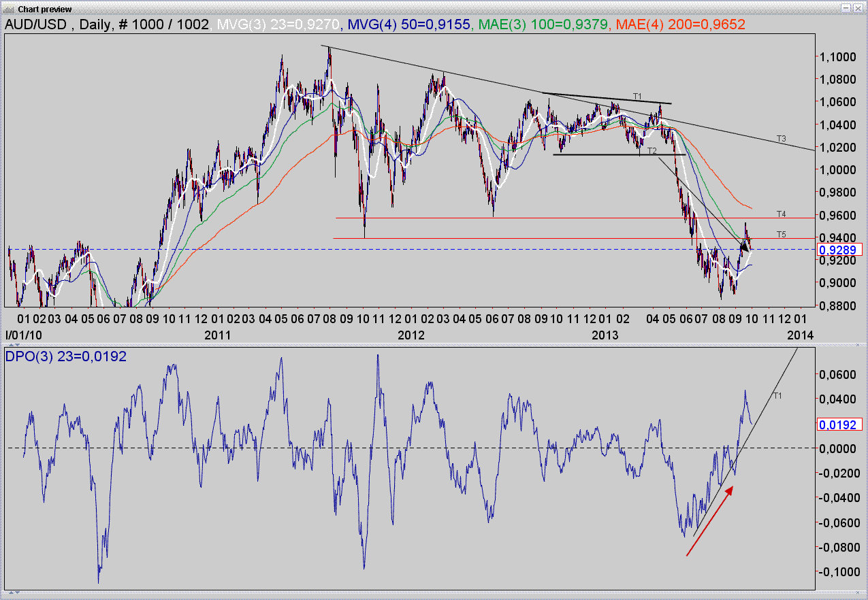Click the red 'MAE(4) 200=0,9652' legend label

(x=681, y=24)
